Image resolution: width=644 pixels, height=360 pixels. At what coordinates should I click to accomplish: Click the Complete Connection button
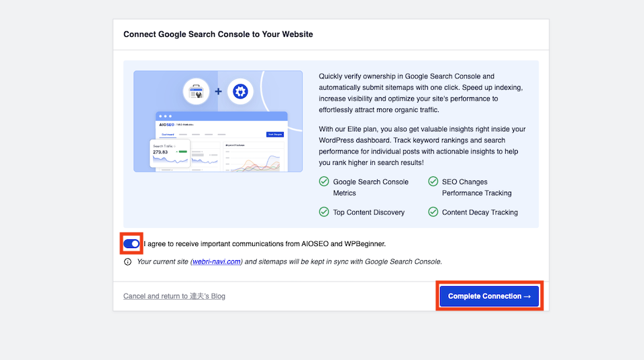tap(489, 296)
